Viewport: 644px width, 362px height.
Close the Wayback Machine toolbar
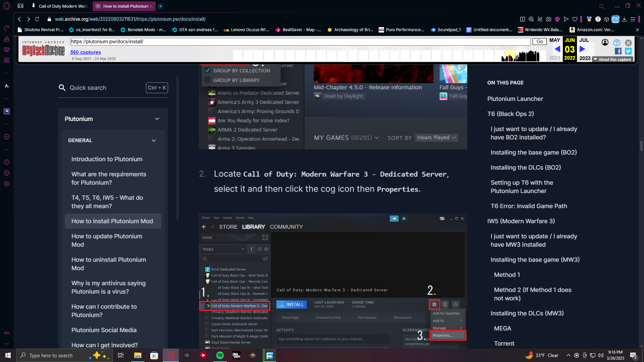point(628,43)
